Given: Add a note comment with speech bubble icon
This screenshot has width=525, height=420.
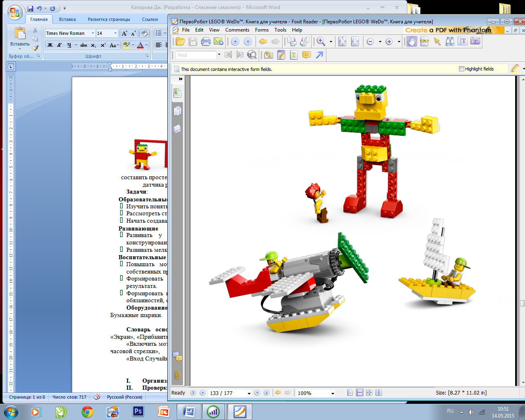Looking at the screenshot, I should (306, 55).
